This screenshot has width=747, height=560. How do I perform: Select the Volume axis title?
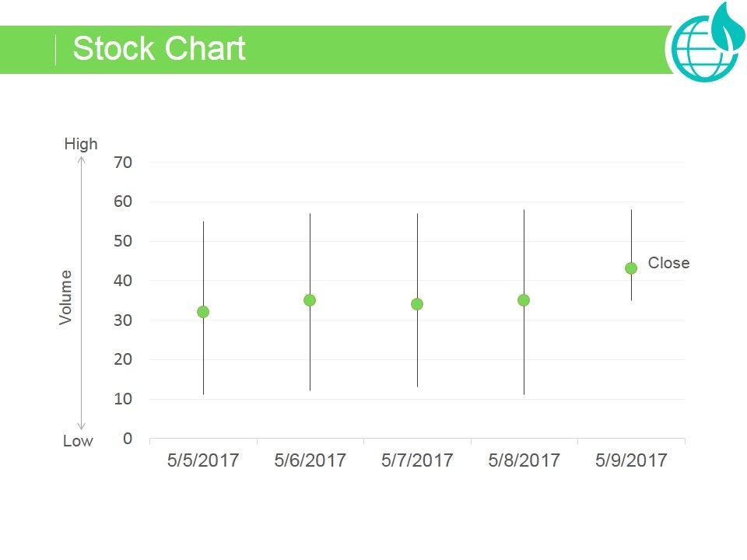tap(65, 296)
